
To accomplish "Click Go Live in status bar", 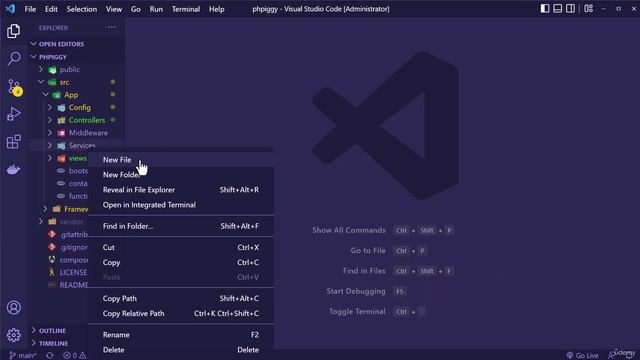I will click(x=582, y=356).
